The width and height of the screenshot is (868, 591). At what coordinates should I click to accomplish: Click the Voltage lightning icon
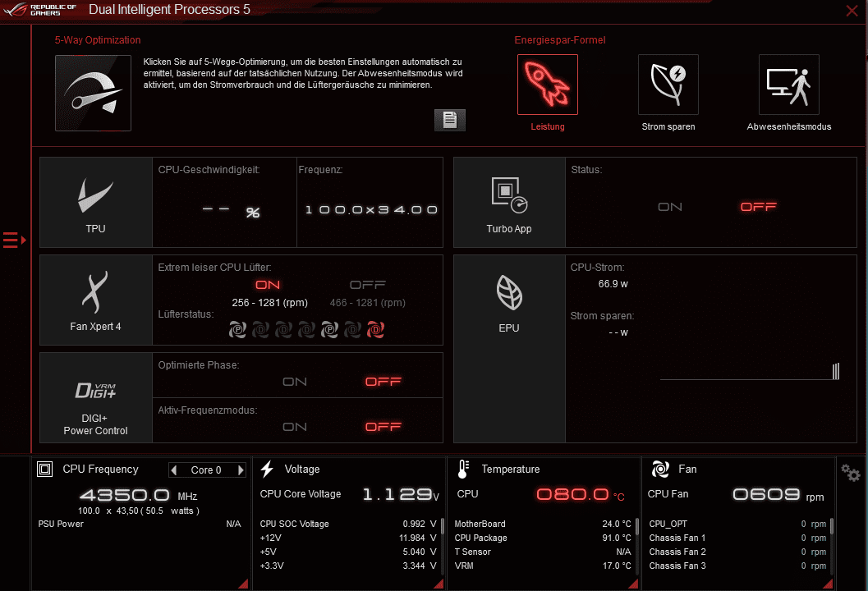point(268,470)
